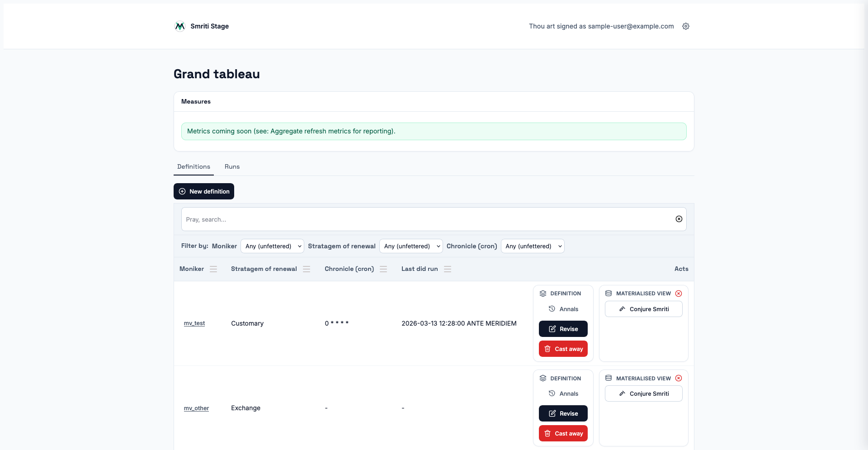868x450 pixels.
Task: Click red X status icon for mv_other materialised view
Action: tap(679, 379)
